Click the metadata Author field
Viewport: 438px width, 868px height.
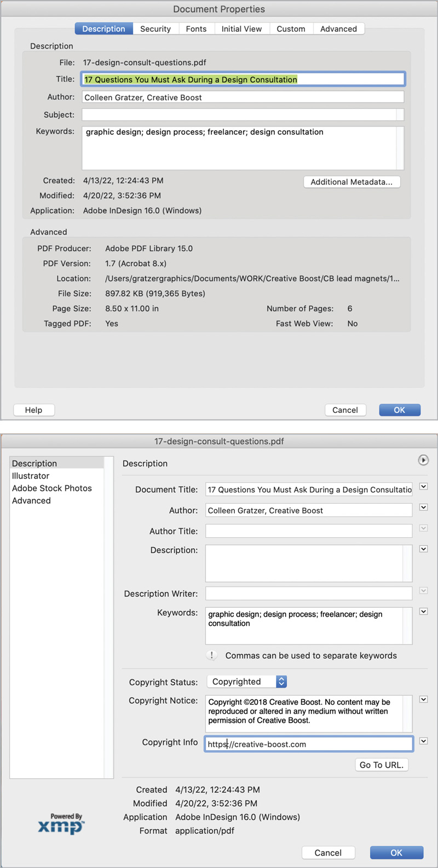pos(309,510)
